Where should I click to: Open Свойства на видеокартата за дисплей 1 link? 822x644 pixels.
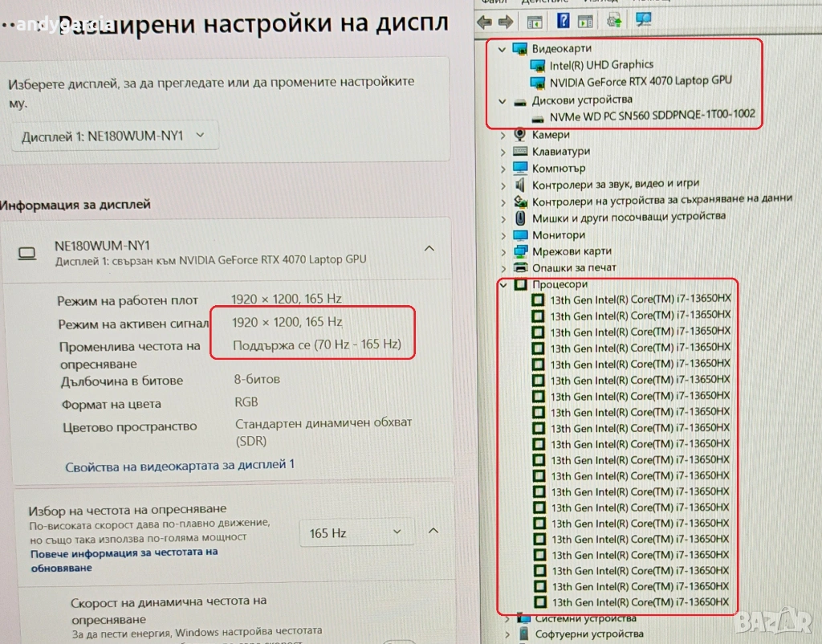[180, 465]
